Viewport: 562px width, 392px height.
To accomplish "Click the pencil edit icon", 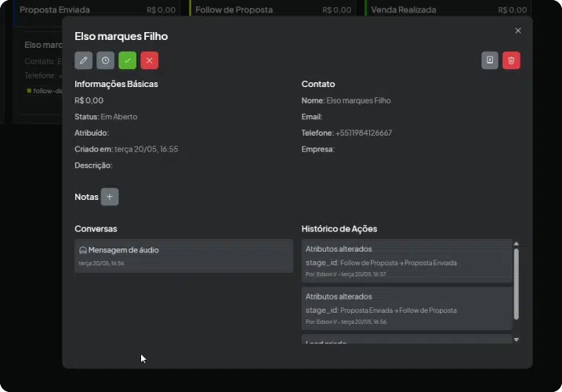I will [x=84, y=60].
